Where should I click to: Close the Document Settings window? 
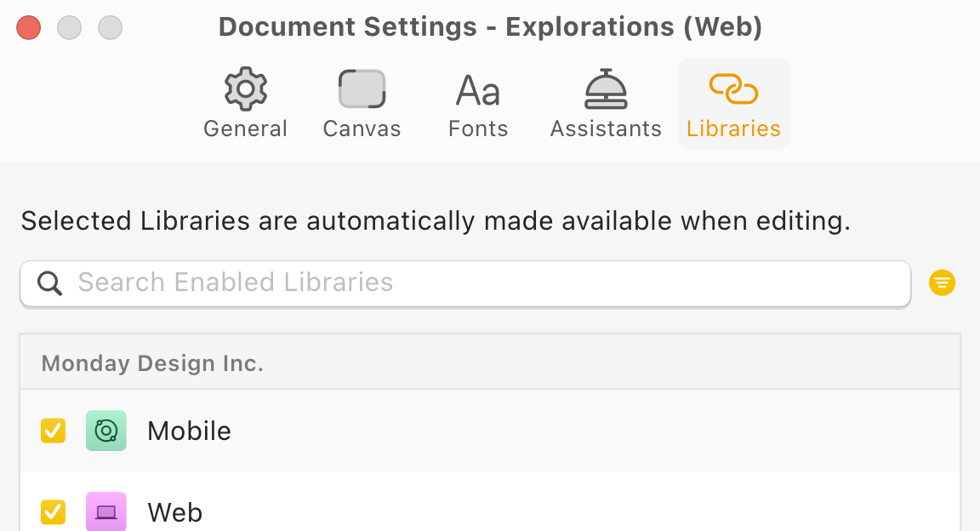(x=29, y=28)
